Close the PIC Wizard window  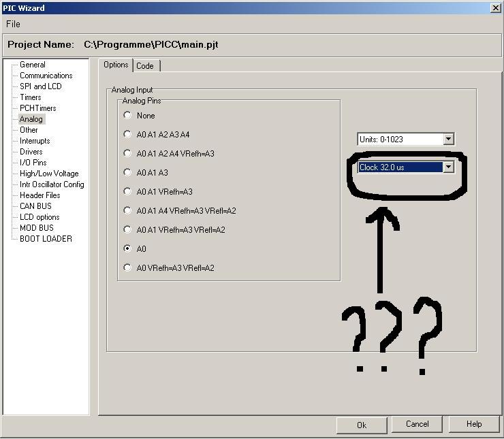(x=495, y=7)
